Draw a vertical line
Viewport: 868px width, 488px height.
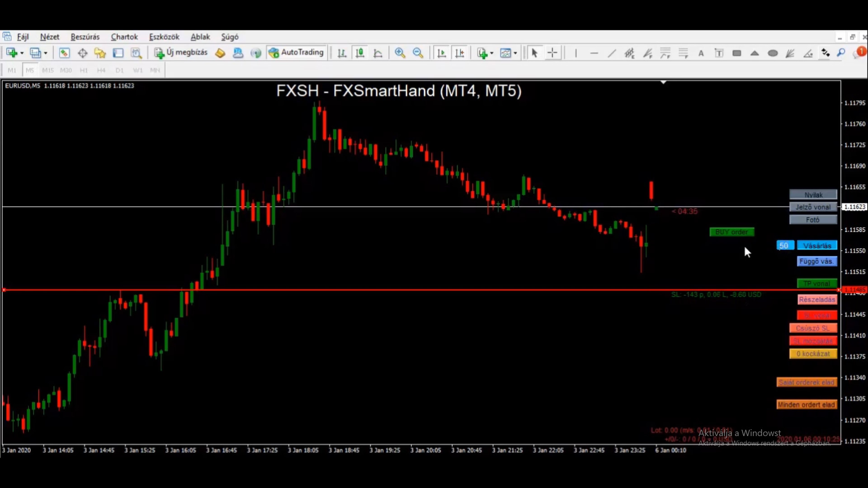coord(576,53)
